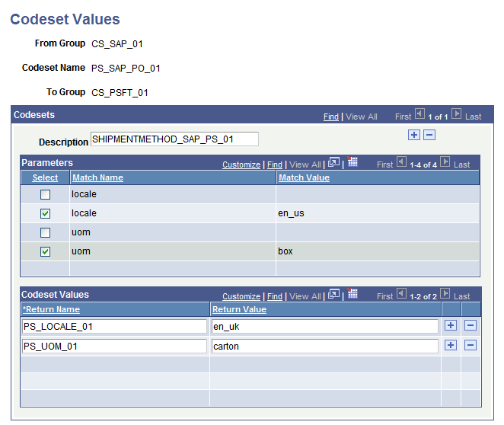Uncheck the uom box checkbox
Image resolution: width=504 pixels, height=425 pixels.
point(46,251)
